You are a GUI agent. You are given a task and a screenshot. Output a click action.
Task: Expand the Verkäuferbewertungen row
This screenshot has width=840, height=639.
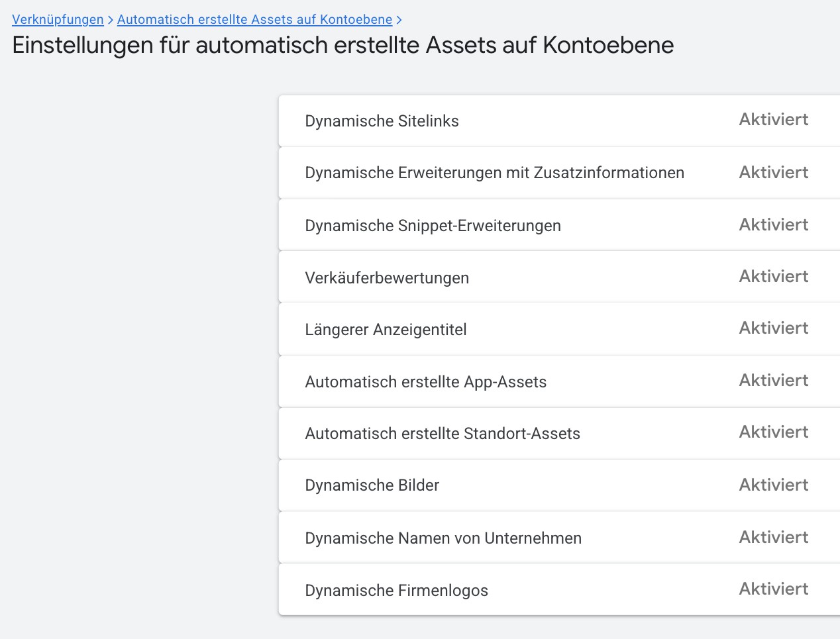387,277
